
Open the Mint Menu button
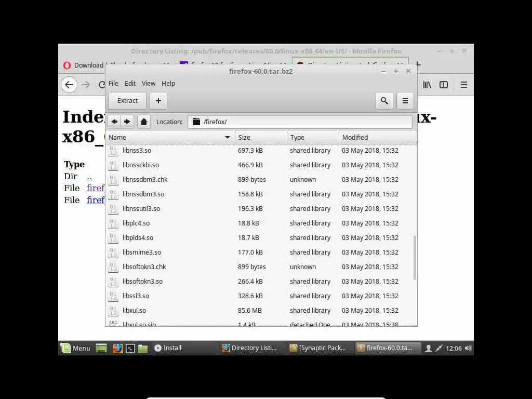[76, 348]
